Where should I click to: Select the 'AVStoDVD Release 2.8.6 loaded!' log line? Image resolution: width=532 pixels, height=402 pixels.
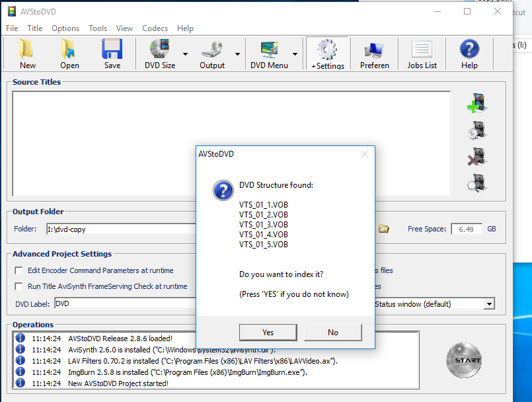[120, 339]
